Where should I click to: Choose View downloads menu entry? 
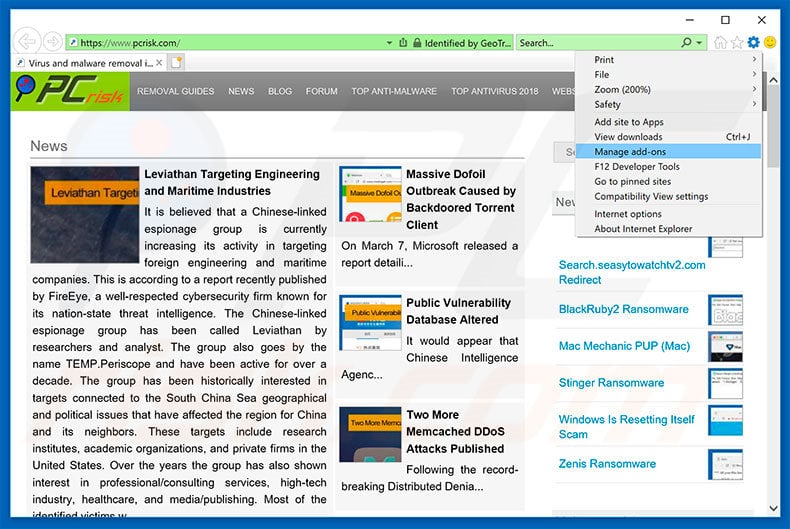click(669, 137)
